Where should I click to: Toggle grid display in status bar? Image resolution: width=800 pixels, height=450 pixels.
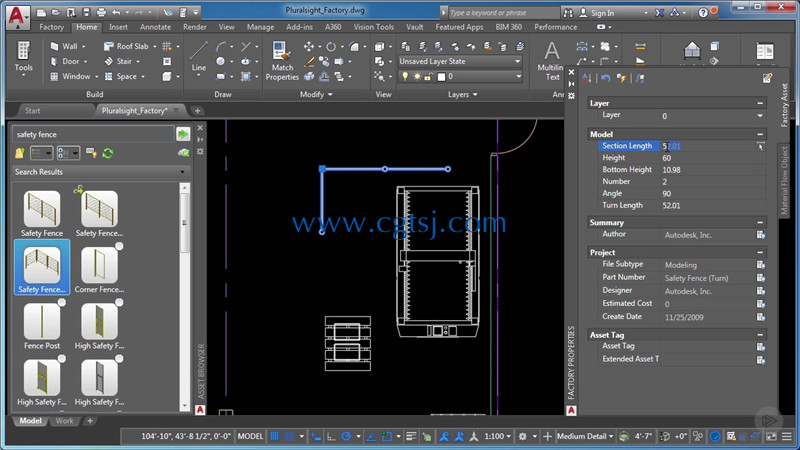pos(274,436)
